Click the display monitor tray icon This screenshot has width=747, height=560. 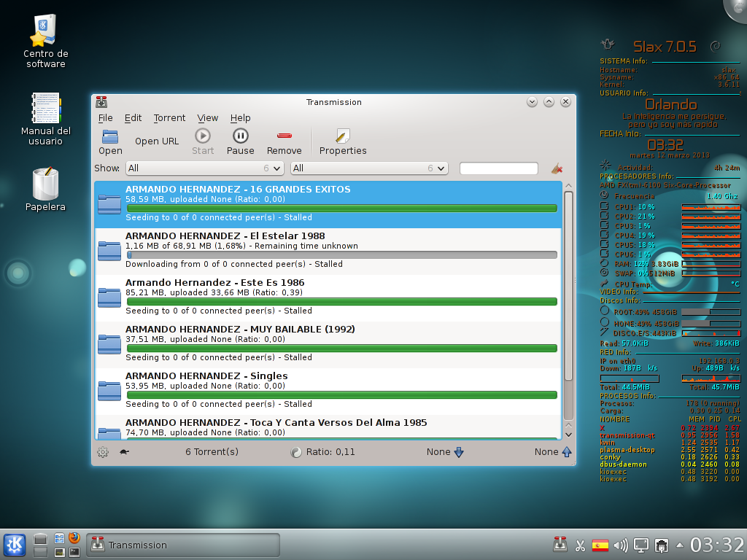tap(640, 545)
